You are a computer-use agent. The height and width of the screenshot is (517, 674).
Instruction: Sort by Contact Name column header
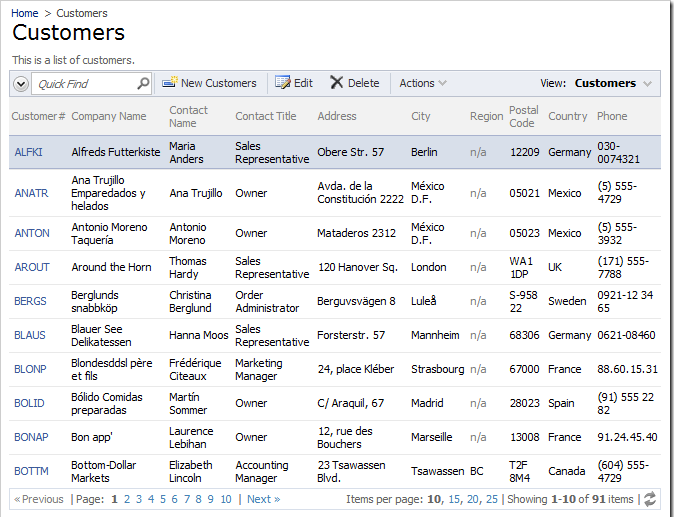click(x=188, y=116)
